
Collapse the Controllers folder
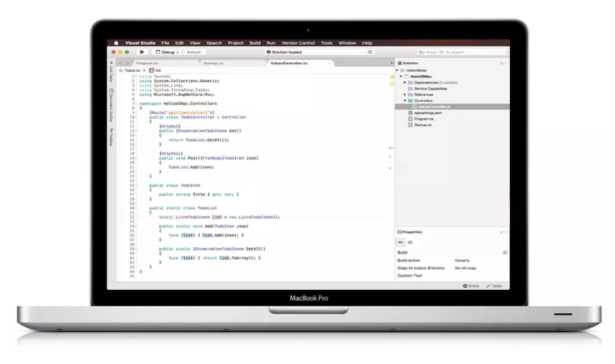pyautogui.click(x=405, y=101)
